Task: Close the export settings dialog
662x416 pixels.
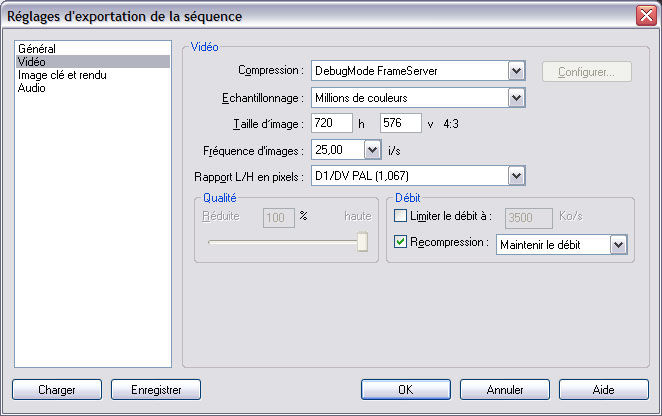Action: click(x=646, y=16)
